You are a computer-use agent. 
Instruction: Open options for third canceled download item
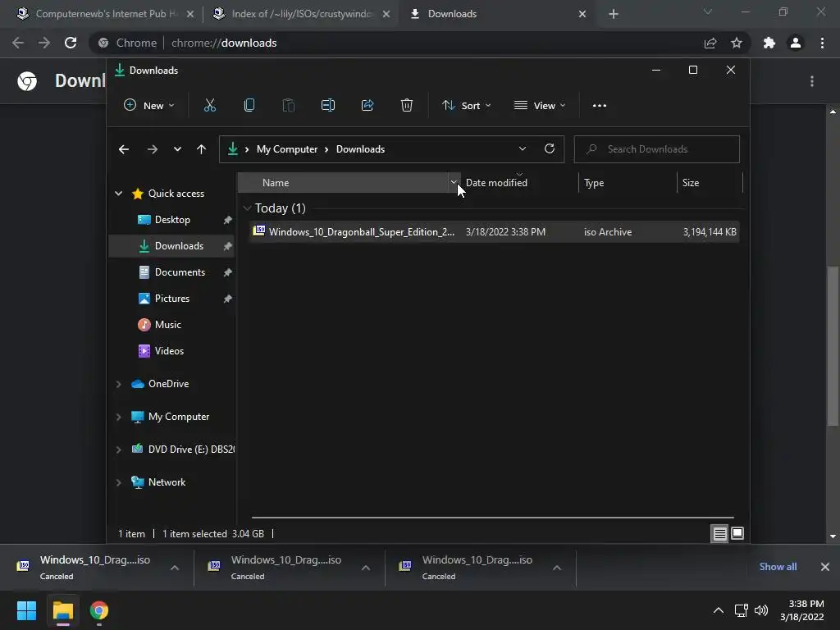[x=557, y=568]
